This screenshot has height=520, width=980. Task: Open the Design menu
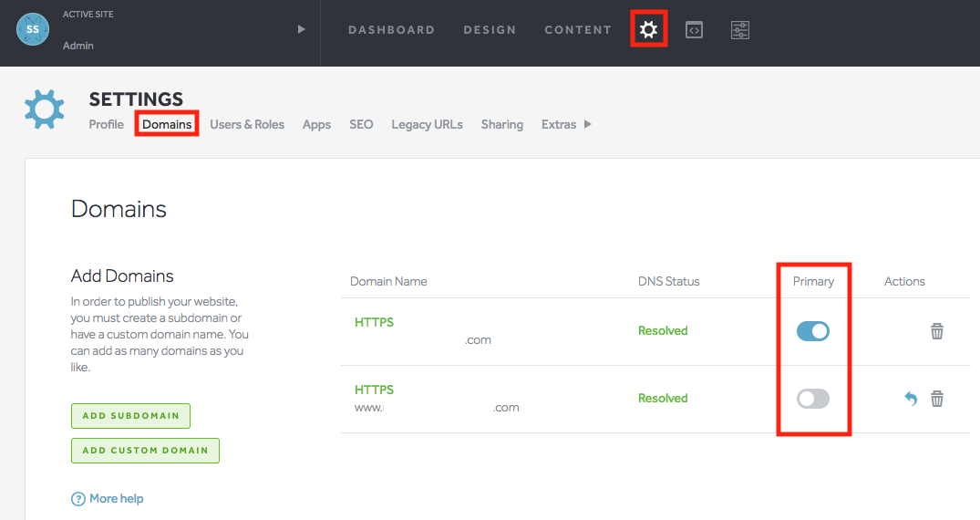coord(490,29)
